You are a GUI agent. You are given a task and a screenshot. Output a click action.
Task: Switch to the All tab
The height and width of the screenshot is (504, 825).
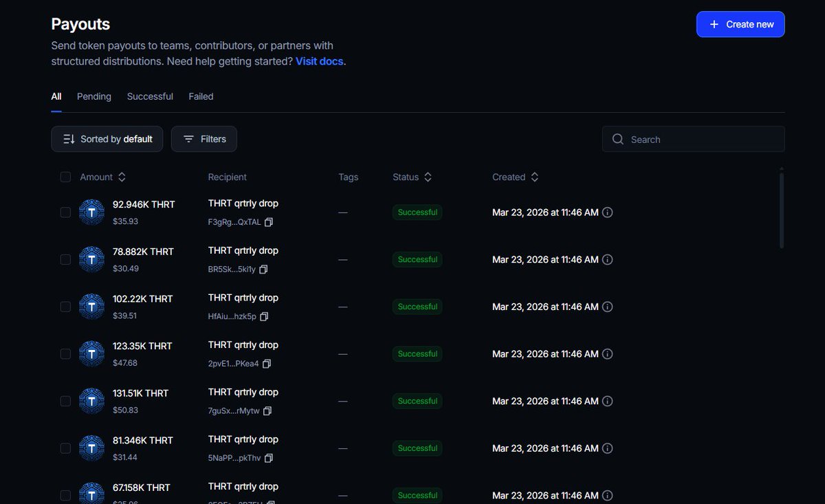tap(56, 96)
